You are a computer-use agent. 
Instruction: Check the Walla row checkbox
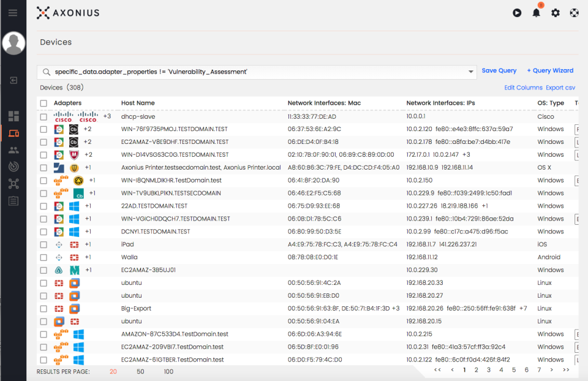pos(43,258)
